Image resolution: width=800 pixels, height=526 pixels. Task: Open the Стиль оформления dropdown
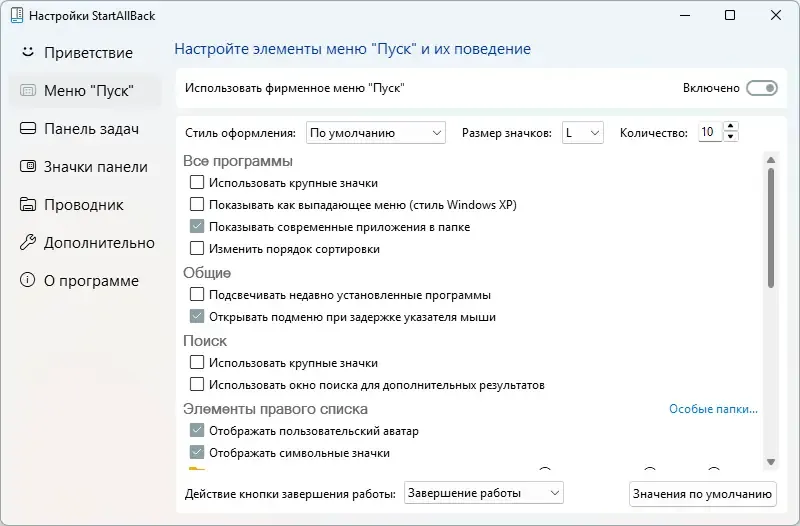[376, 133]
